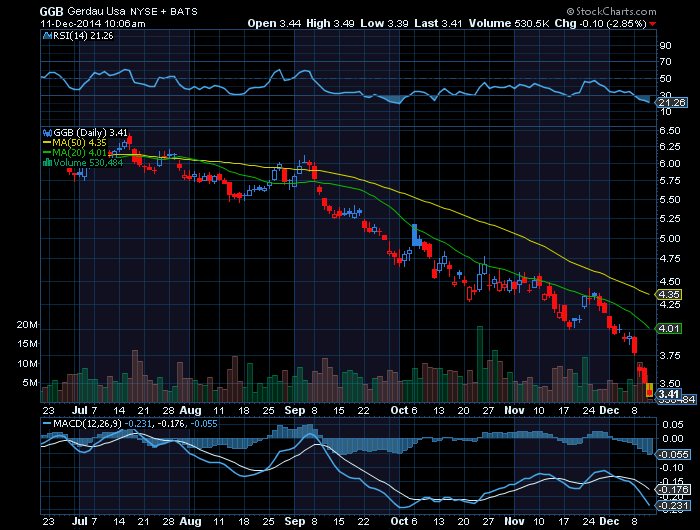Click Jul 7 on the price chart date axis
The width and height of the screenshot is (700, 530).
[x=84, y=410]
